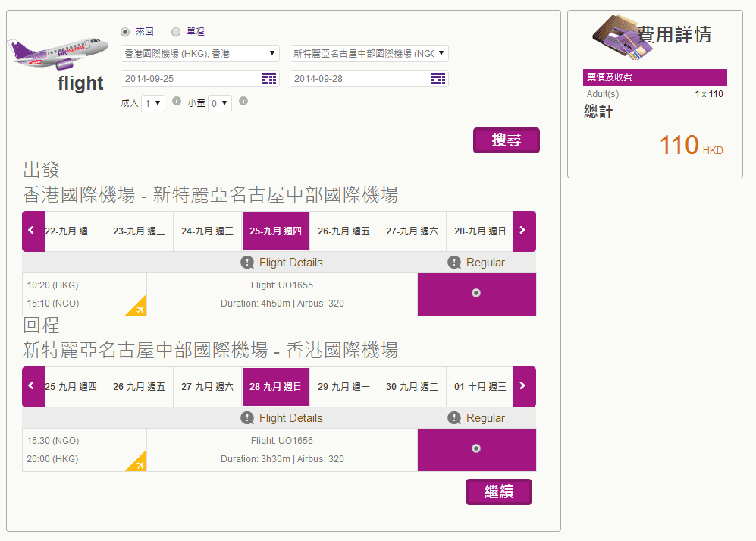Expand the adult passenger count dropdown
This screenshot has width=756, height=541.
(x=153, y=104)
